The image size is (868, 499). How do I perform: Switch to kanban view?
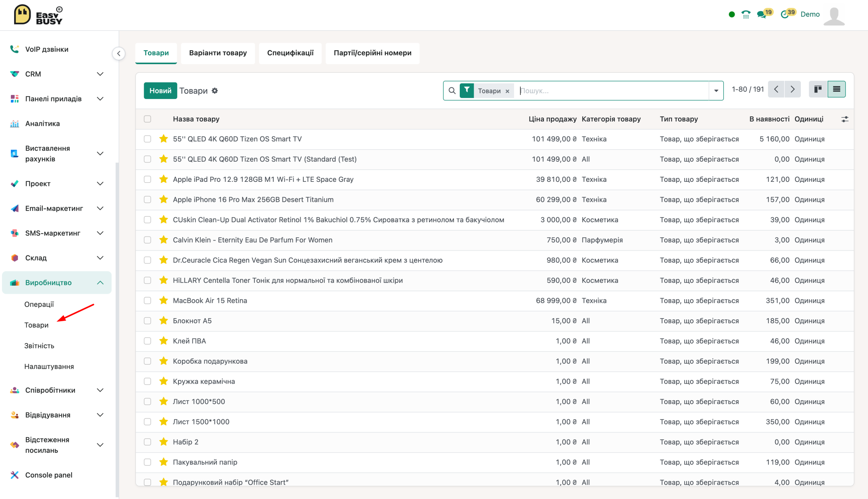click(x=818, y=90)
